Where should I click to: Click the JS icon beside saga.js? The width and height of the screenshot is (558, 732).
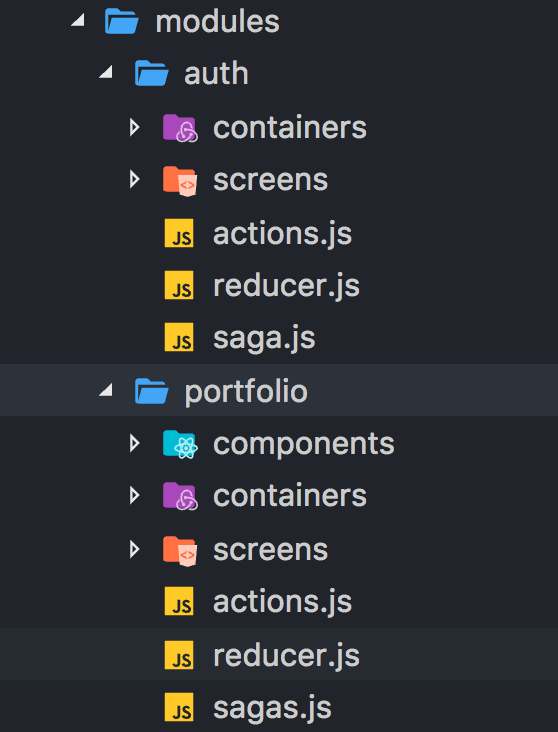point(179,337)
